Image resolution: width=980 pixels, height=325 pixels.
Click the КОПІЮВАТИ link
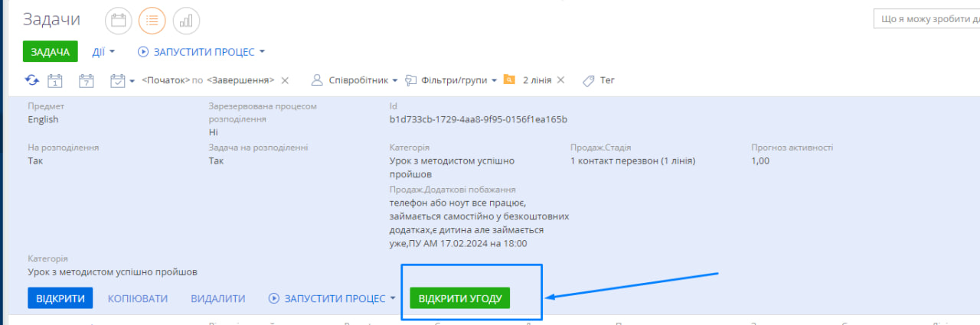click(x=138, y=298)
